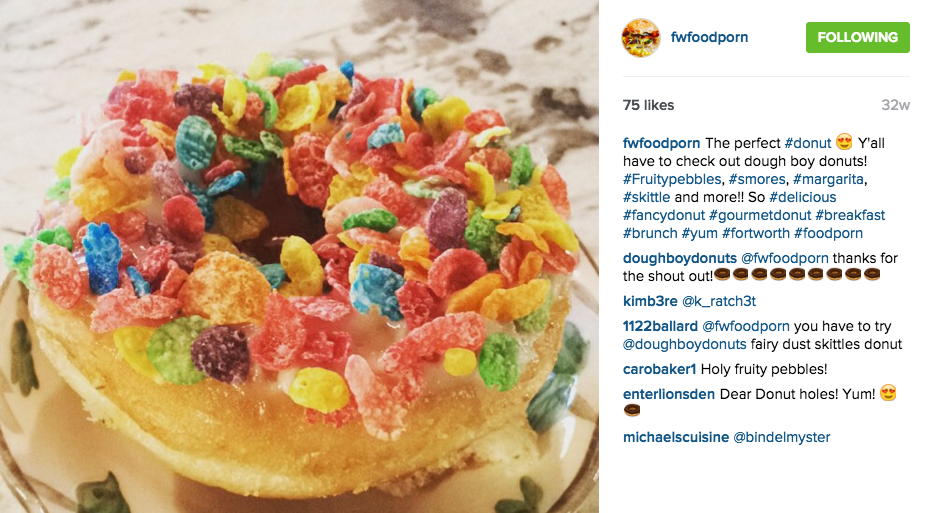Screen dimensions: 931x513
Task: Open the #delicious hashtag
Action: (x=803, y=197)
